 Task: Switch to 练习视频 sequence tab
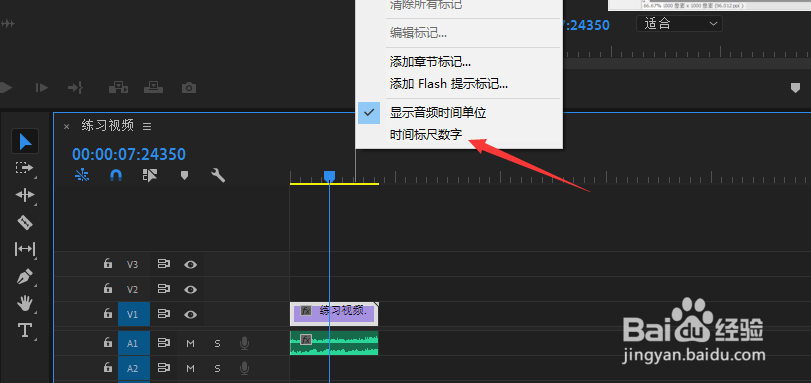[x=108, y=125]
